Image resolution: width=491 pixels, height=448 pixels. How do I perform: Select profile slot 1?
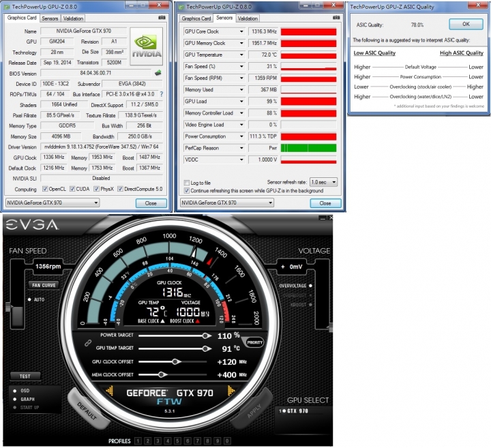pos(138,441)
